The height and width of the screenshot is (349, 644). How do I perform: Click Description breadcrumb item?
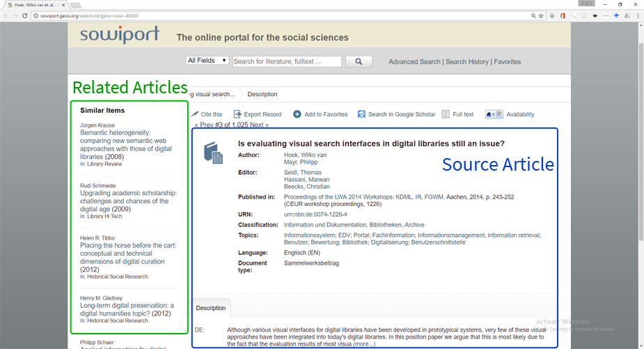(262, 94)
